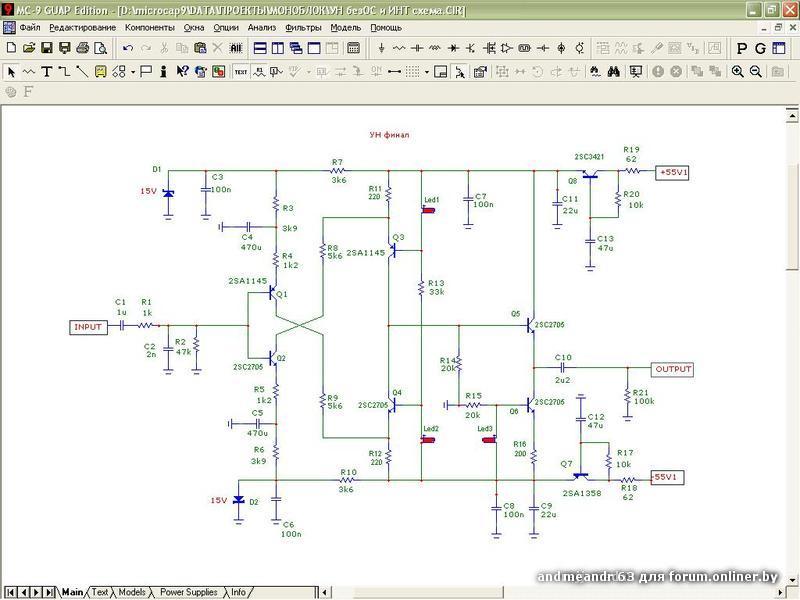Click the Zoom In magnifier icon
This screenshot has height=600, width=800.
tap(738, 71)
